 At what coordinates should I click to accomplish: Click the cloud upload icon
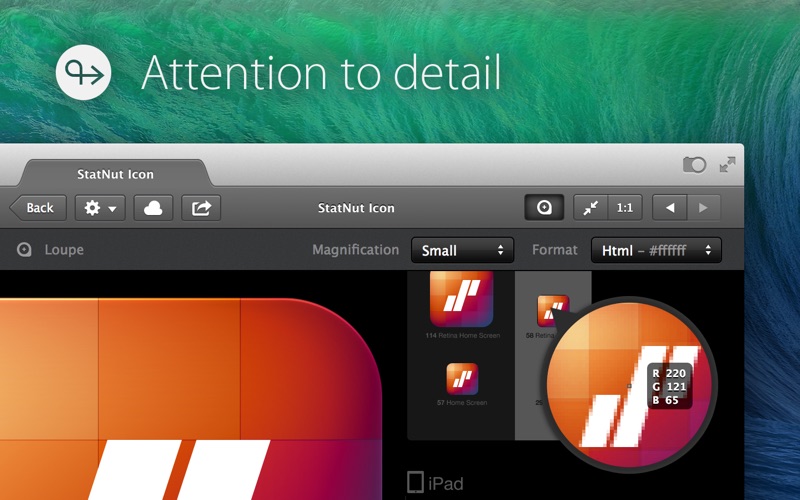(153, 208)
